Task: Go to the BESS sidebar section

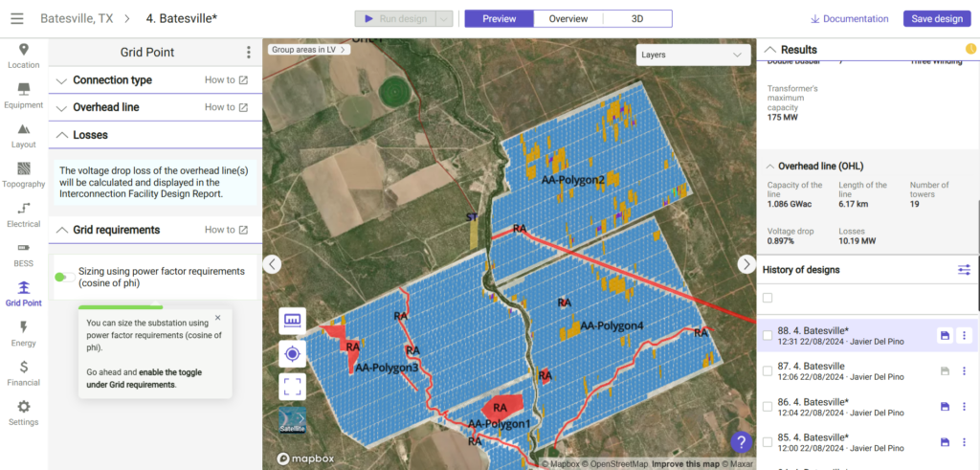Action: click(23, 254)
